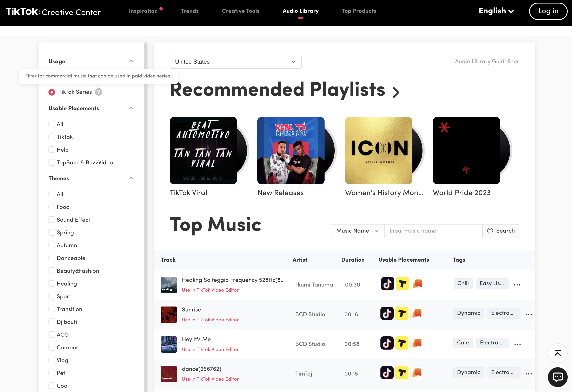Screen dimensions: 572x392
Task: Click the Women's History Month playlist thumbnail
Action: tap(378, 150)
